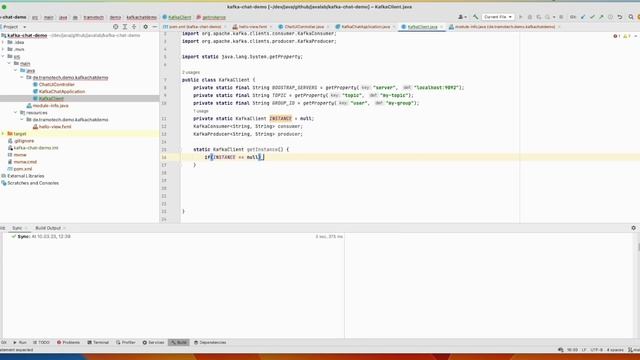This screenshot has height=360, width=640.
Task: Toggle the Build tool window button
Action: (179, 342)
